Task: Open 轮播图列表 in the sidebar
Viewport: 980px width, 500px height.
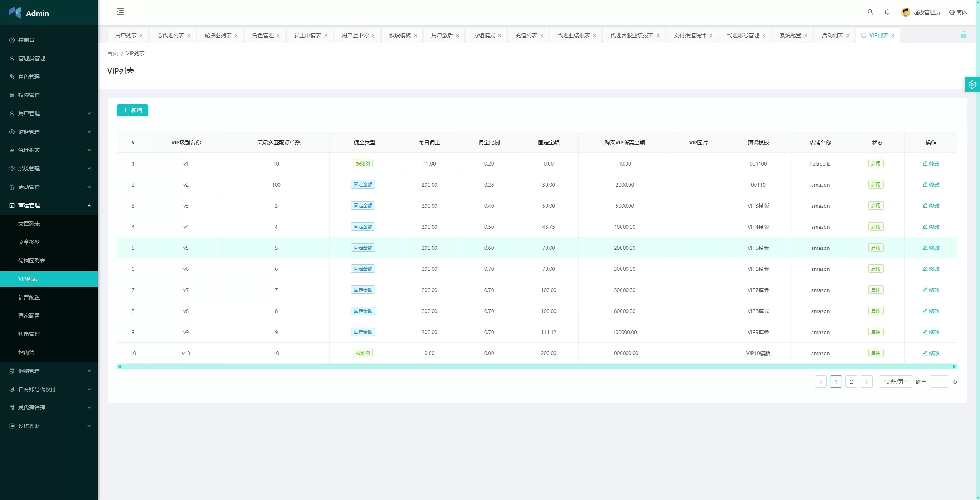Action: click(32, 261)
